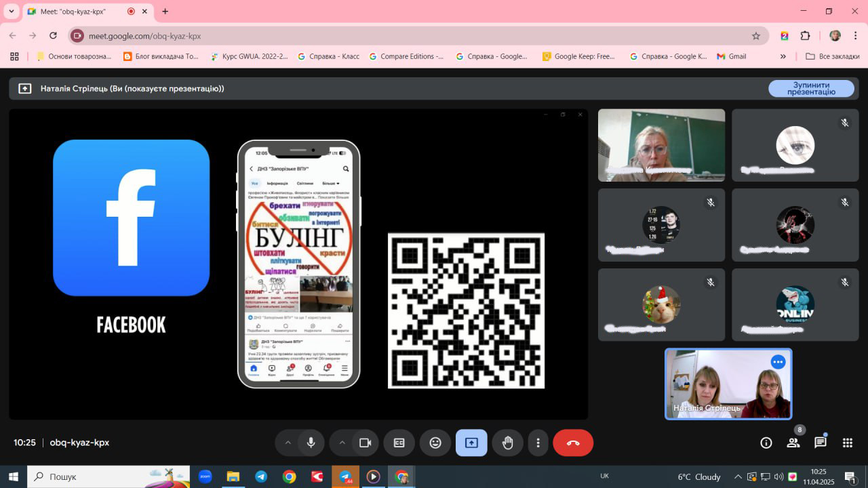This screenshot has height=488, width=868.
Task: Open the Блог викладача bookmark
Action: (x=161, y=56)
